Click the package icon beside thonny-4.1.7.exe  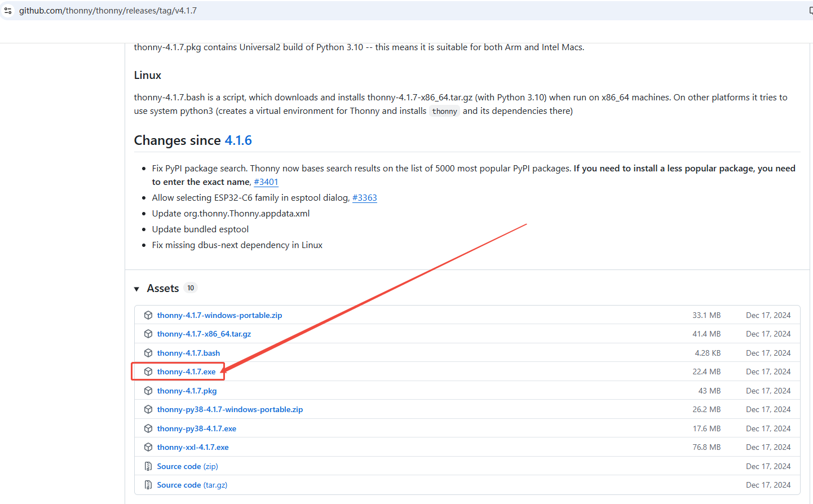click(148, 372)
